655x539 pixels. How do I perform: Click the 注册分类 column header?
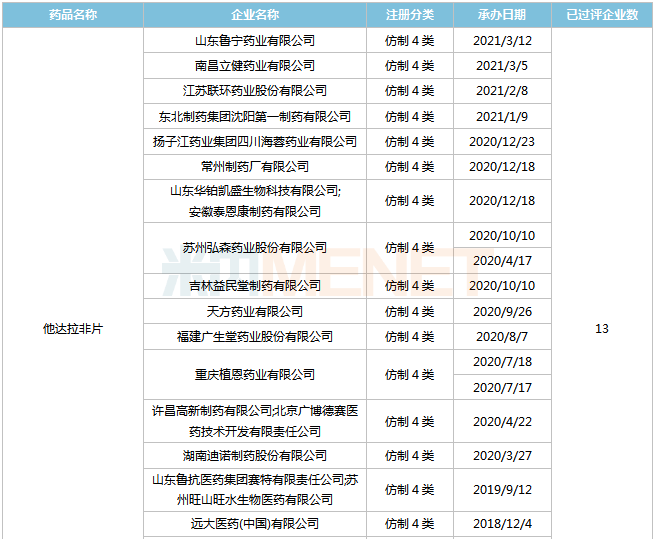point(410,15)
